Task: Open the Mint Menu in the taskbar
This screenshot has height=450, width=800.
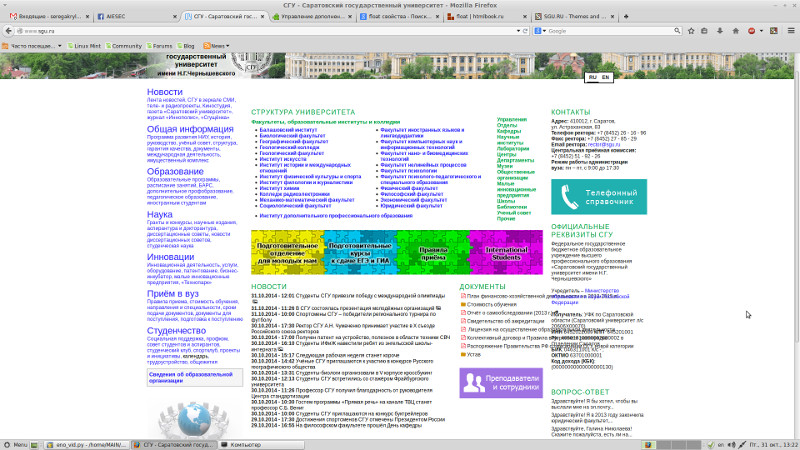Action: click(x=15, y=444)
